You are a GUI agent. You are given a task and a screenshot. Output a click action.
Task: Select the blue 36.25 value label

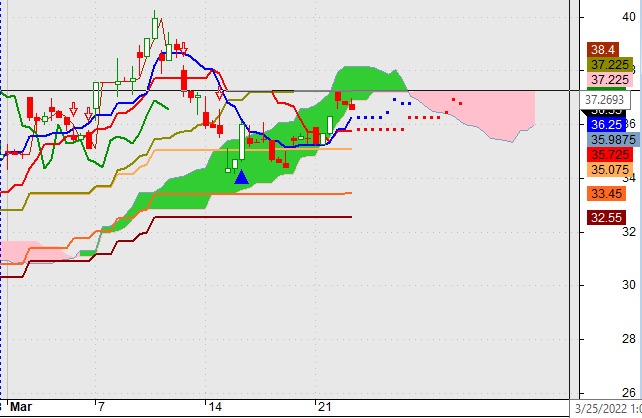pos(606,124)
